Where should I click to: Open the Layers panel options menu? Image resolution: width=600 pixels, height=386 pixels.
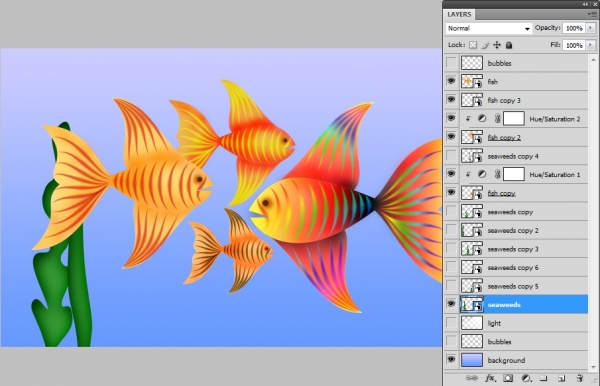pos(592,14)
